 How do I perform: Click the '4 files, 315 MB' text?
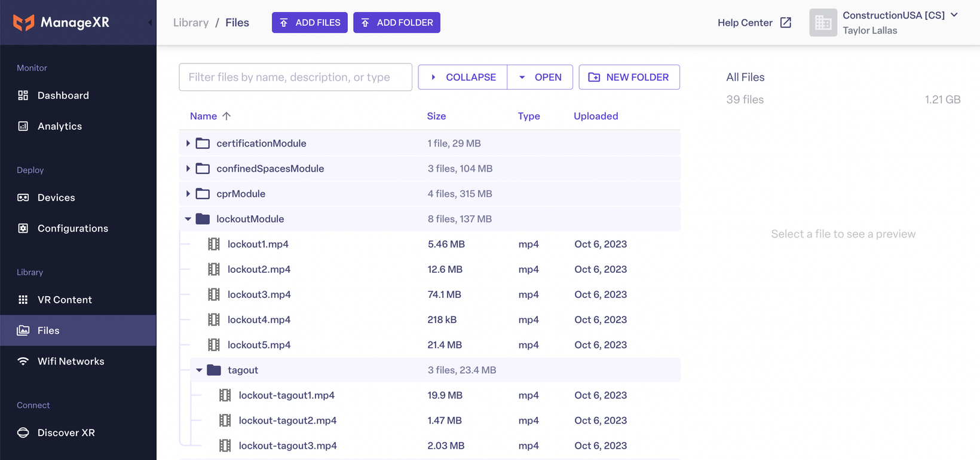(x=460, y=194)
